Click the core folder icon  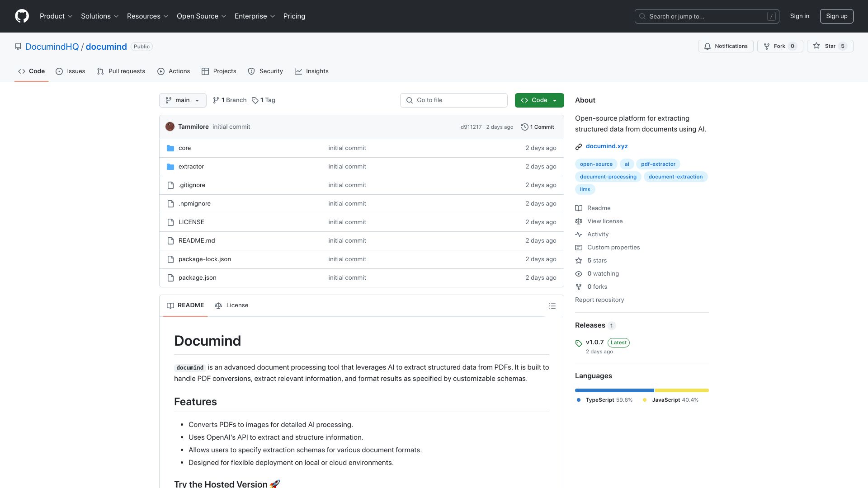click(x=170, y=148)
